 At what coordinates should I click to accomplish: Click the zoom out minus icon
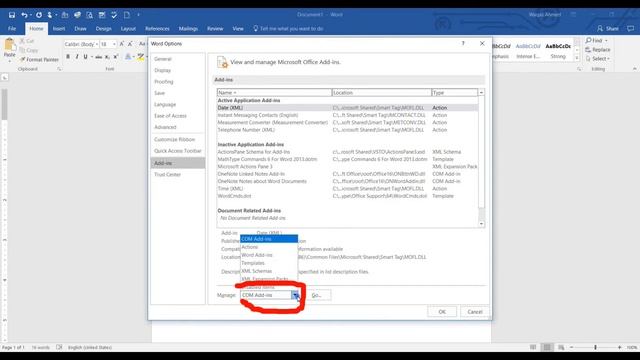[571, 347]
